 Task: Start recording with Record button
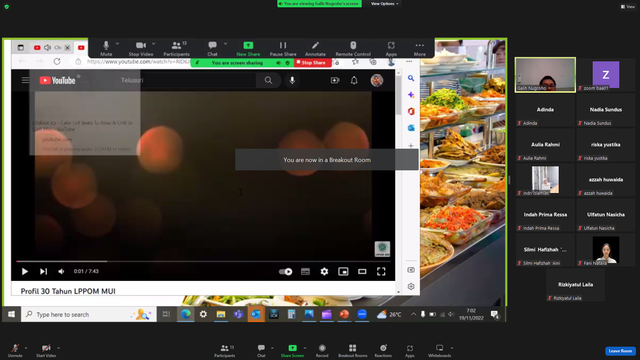pyautogui.click(x=322, y=350)
